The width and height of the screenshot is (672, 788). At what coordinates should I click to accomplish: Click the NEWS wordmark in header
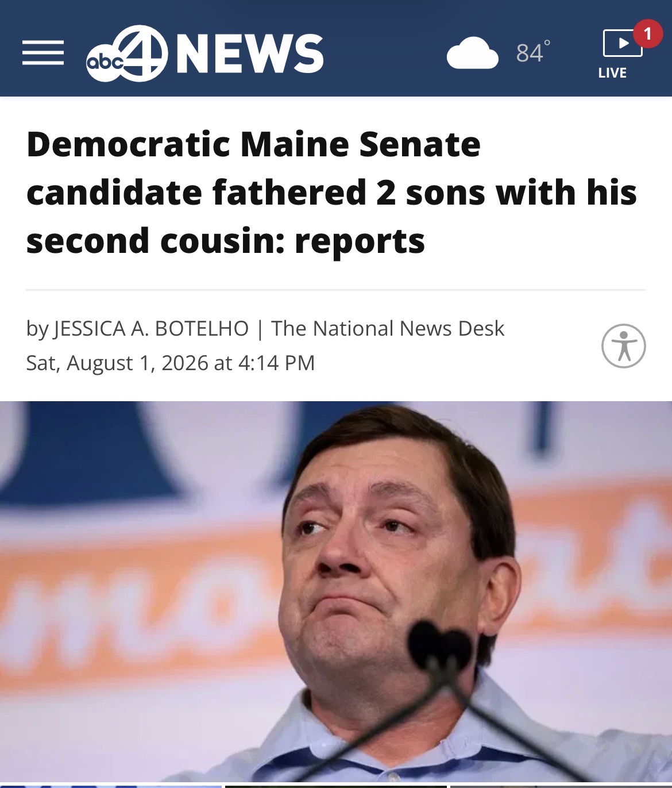pos(250,53)
